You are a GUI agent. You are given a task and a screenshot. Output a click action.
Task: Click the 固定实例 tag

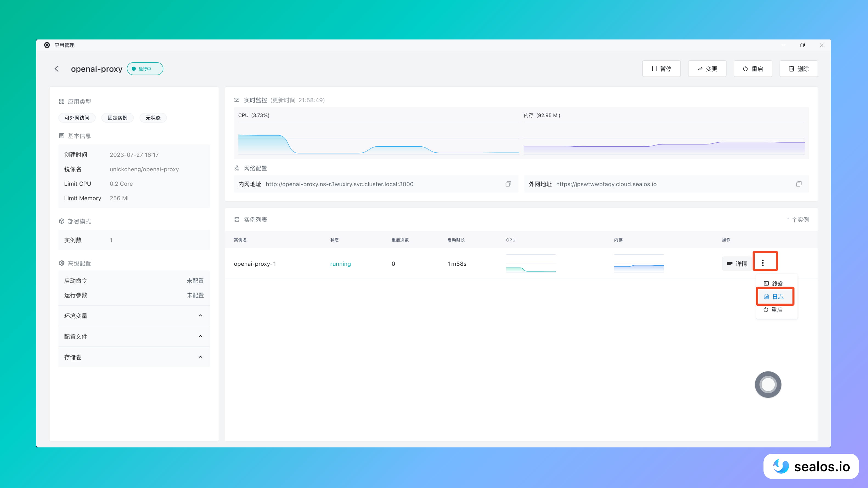pyautogui.click(x=118, y=118)
